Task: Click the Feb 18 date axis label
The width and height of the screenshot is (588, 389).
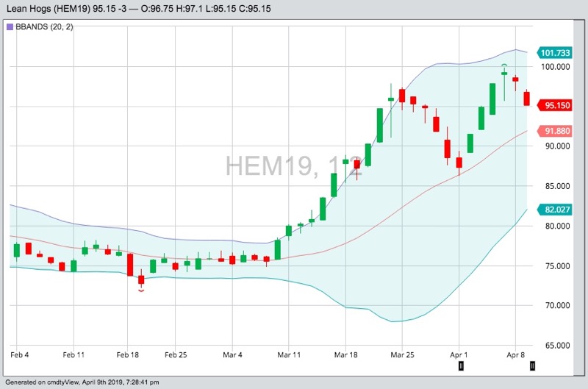Action: [126, 354]
